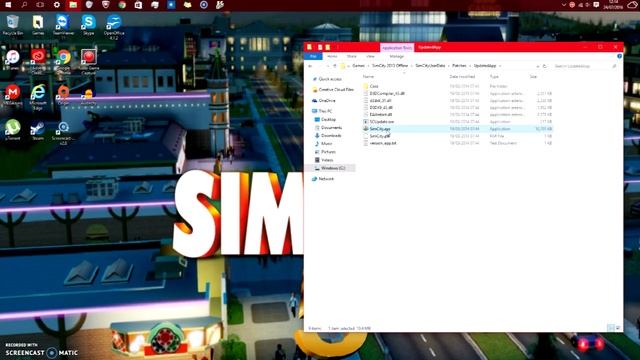Open the File tab in Explorer
The height and width of the screenshot is (360, 640).
(313, 56)
